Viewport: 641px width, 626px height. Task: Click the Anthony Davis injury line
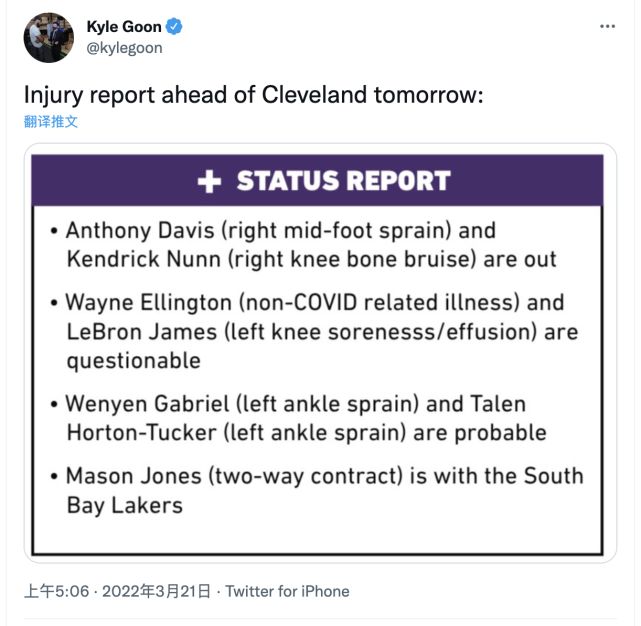tap(280, 230)
